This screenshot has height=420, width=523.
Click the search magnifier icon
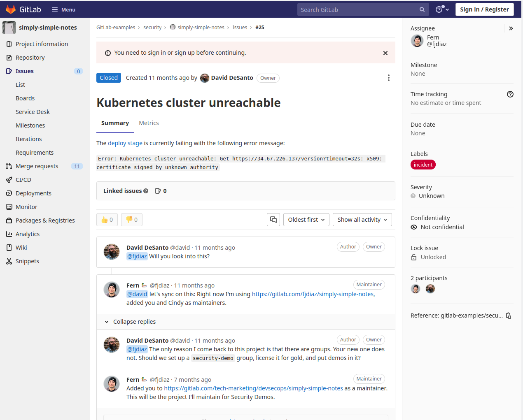pyautogui.click(x=422, y=9)
